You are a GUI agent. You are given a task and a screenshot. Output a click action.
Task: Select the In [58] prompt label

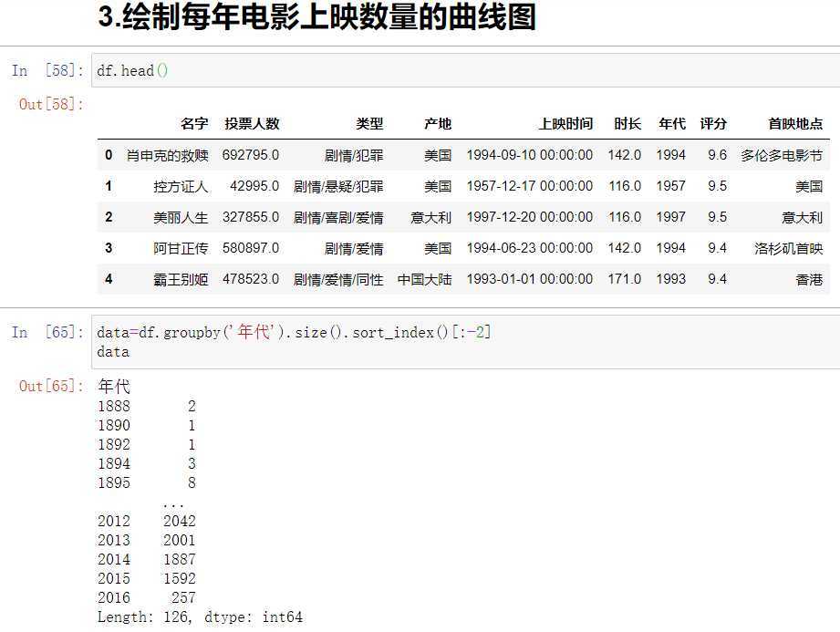[x=47, y=70]
